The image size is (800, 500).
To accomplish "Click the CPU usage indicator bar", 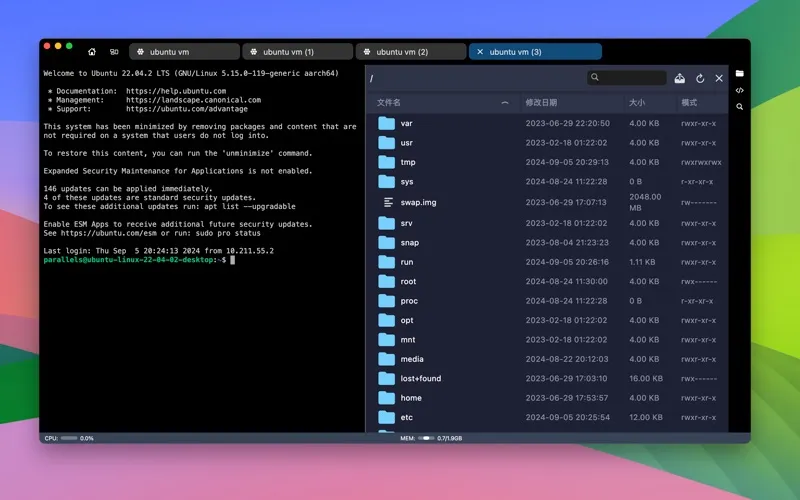I will click(69, 438).
